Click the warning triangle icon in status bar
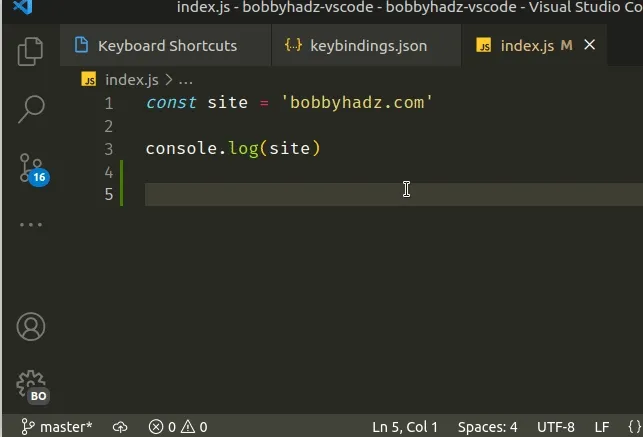 click(x=188, y=427)
